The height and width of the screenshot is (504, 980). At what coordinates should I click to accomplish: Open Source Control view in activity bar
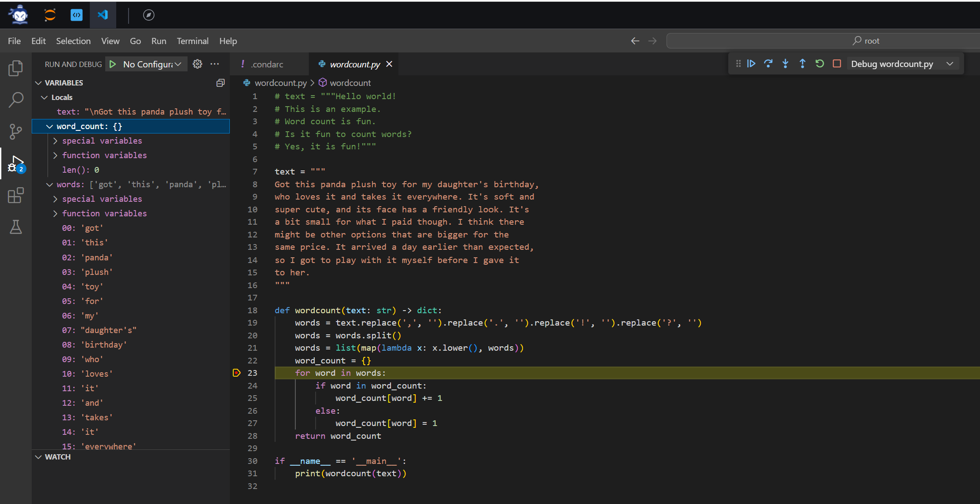tap(16, 131)
